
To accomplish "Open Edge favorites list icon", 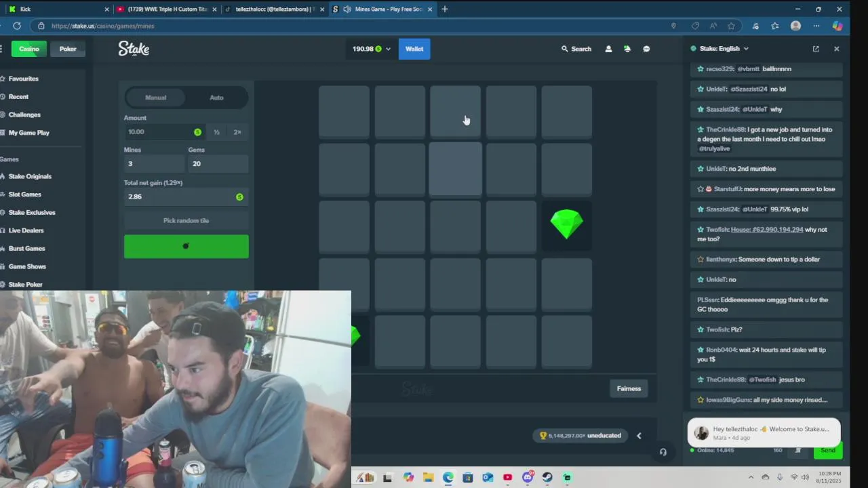I will (775, 26).
